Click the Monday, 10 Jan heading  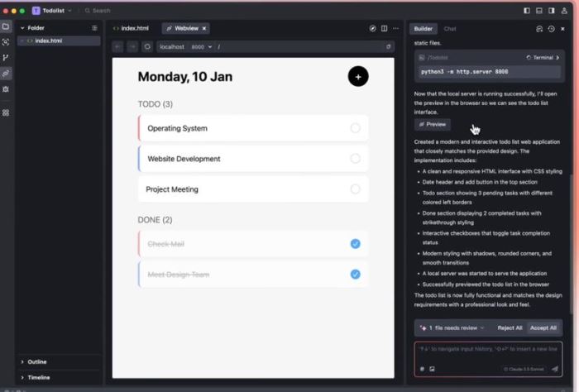[185, 77]
